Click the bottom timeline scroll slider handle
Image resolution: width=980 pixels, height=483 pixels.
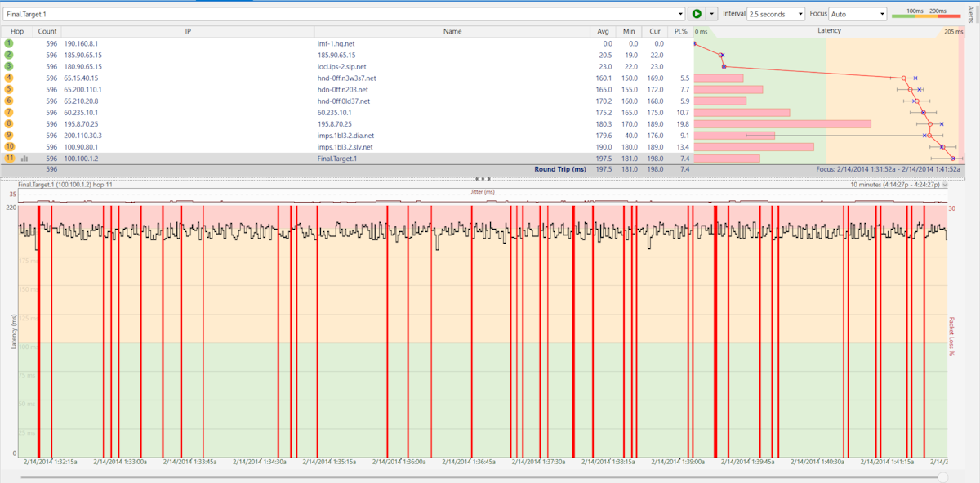tap(942, 476)
